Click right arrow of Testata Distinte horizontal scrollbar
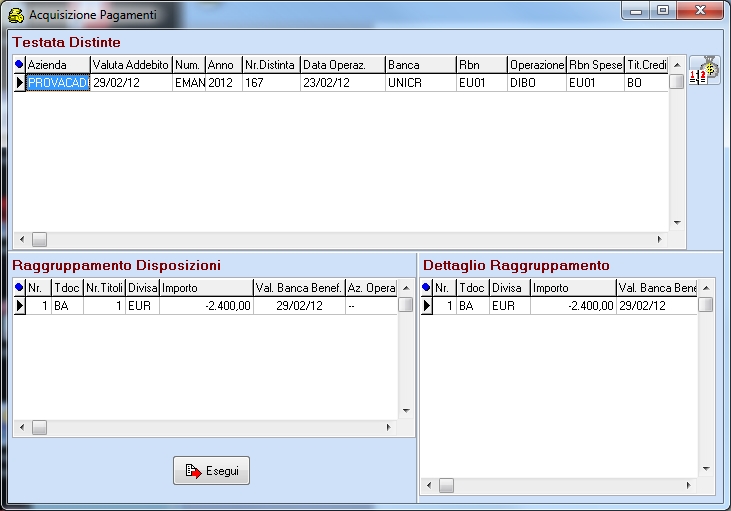 click(x=659, y=239)
